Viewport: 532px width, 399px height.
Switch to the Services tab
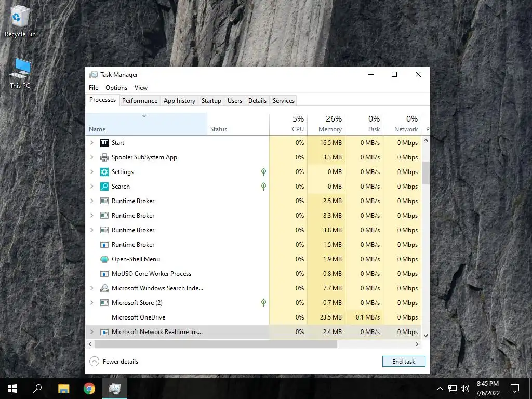click(283, 101)
